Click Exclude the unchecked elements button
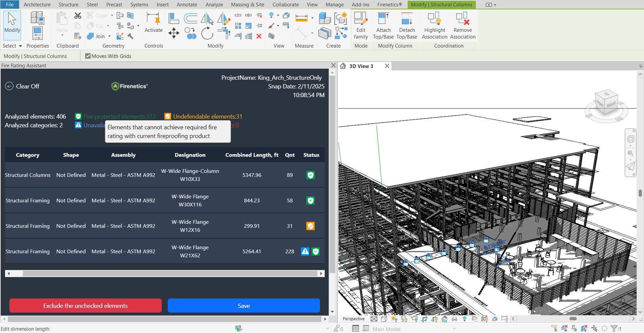Screen dimensions: 644x333 click(86, 306)
